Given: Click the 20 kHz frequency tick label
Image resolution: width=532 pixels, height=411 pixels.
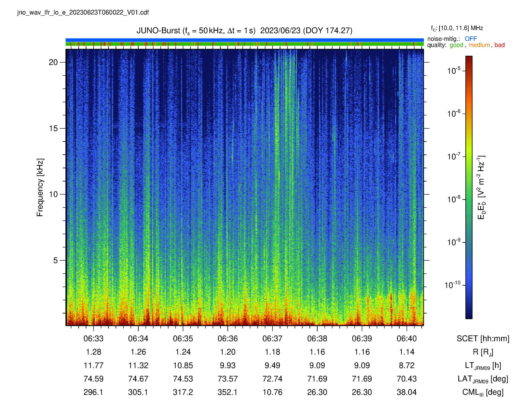Looking at the screenshot, I should tap(53, 62).
